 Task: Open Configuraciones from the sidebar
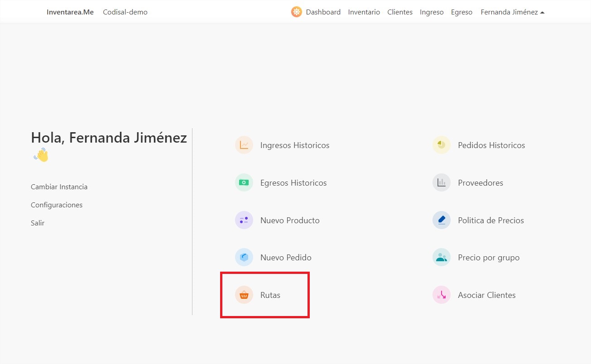pyautogui.click(x=56, y=205)
